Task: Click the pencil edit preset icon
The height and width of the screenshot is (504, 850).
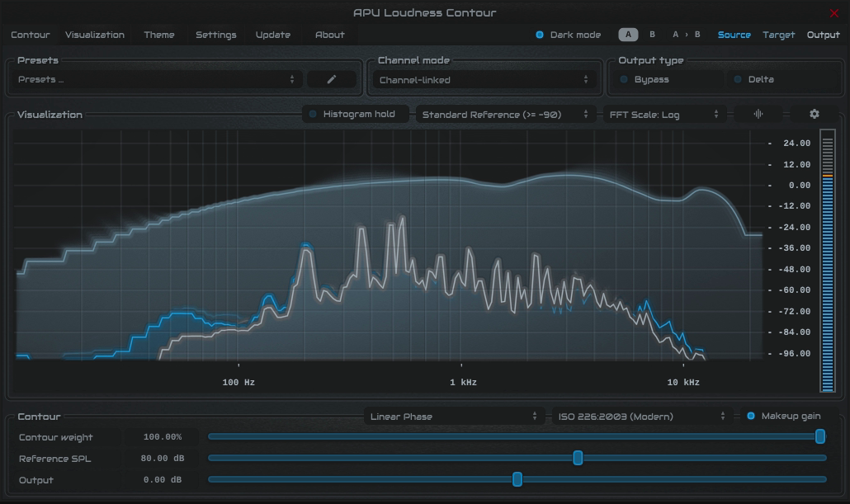Action: coord(331,79)
